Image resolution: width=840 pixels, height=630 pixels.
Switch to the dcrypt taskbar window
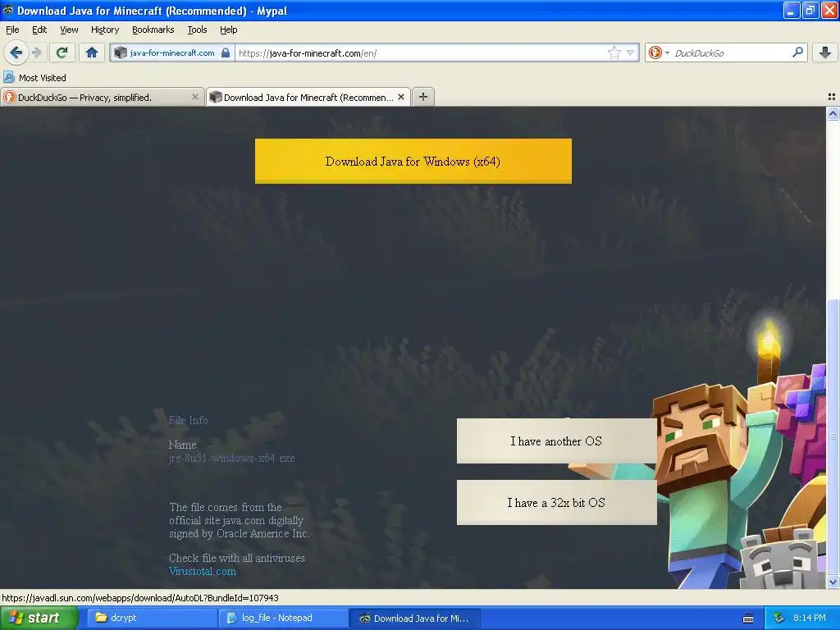(150, 619)
